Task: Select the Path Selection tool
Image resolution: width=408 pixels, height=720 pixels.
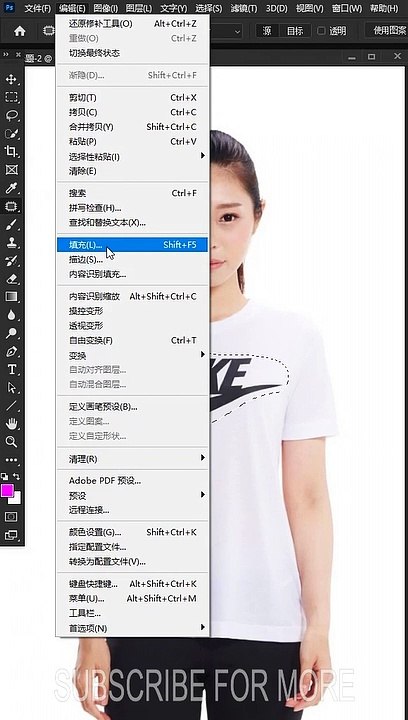Action: (x=11, y=388)
